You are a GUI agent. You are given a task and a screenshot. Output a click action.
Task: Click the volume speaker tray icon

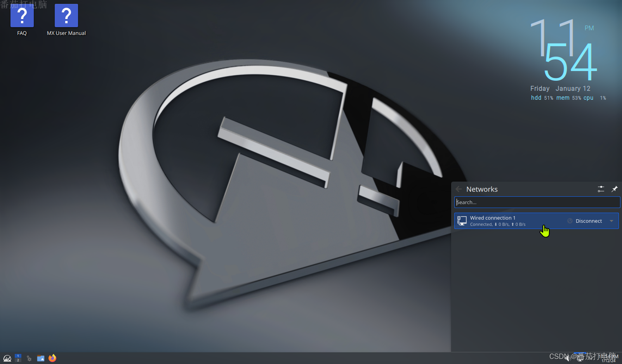click(568, 358)
